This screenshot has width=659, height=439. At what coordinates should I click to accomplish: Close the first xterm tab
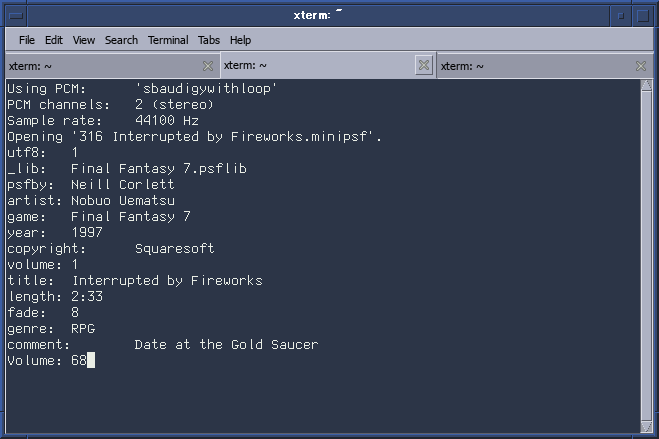(x=208, y=66)
